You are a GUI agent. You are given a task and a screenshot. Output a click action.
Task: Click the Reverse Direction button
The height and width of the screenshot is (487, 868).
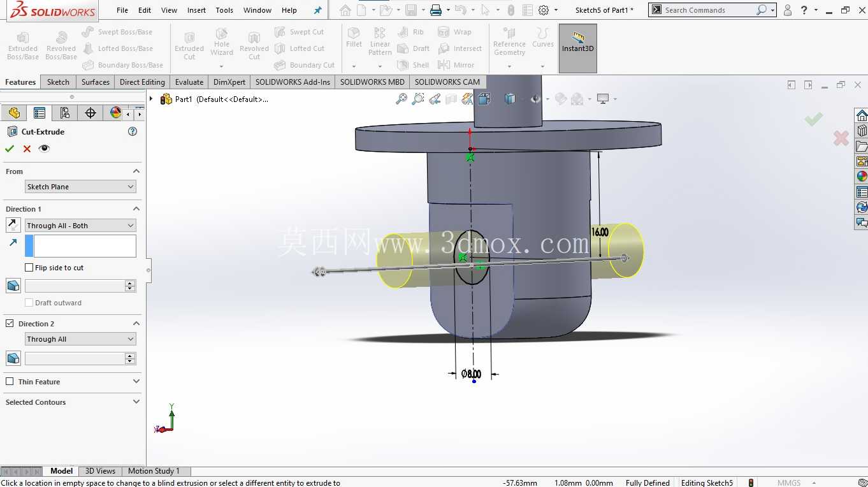click(x=13, y=225)
